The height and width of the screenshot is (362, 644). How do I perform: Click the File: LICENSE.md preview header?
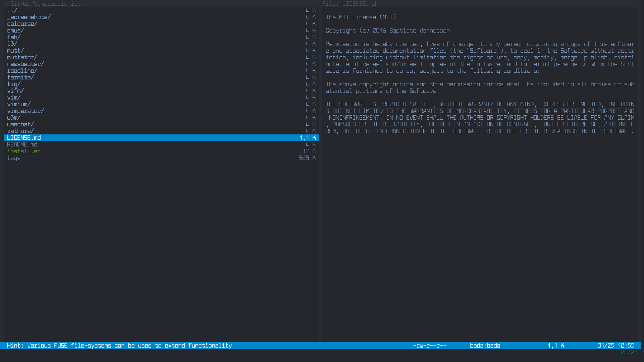(x=349, y=4)
